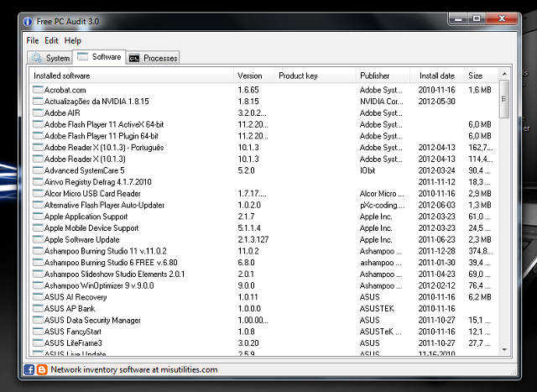The width and height of the screenshot is (537, 392).
Task: Click size '1,6 MB' cell
Action: [480, 90]
